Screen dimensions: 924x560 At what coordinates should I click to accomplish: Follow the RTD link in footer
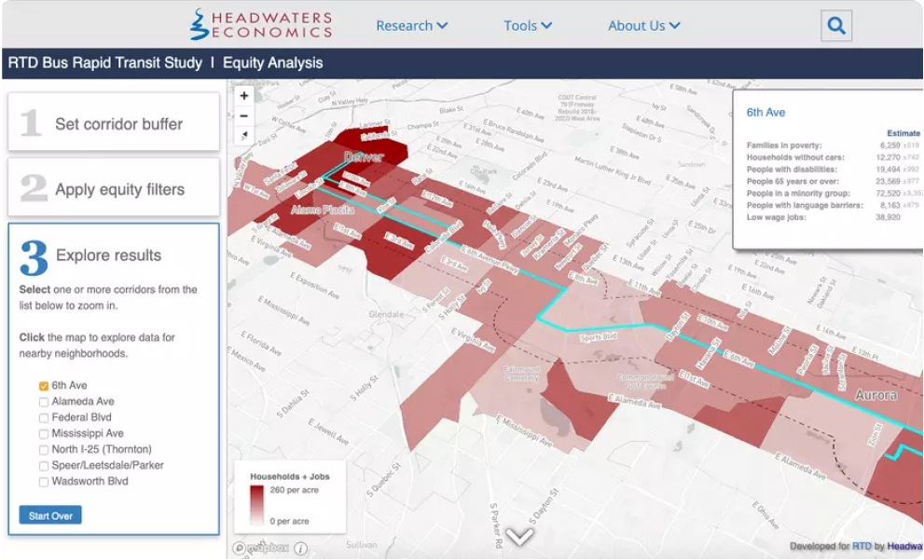point(862,547)
